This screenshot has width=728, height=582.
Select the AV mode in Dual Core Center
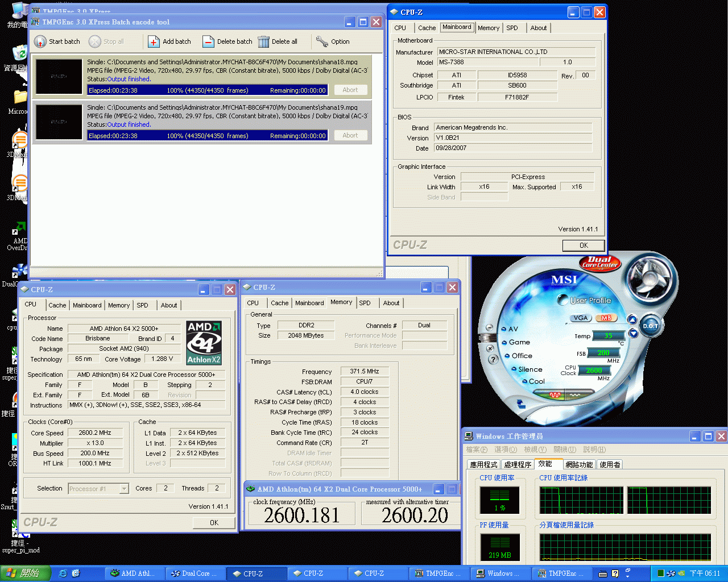pyautogui.click(x=510, y=329)
